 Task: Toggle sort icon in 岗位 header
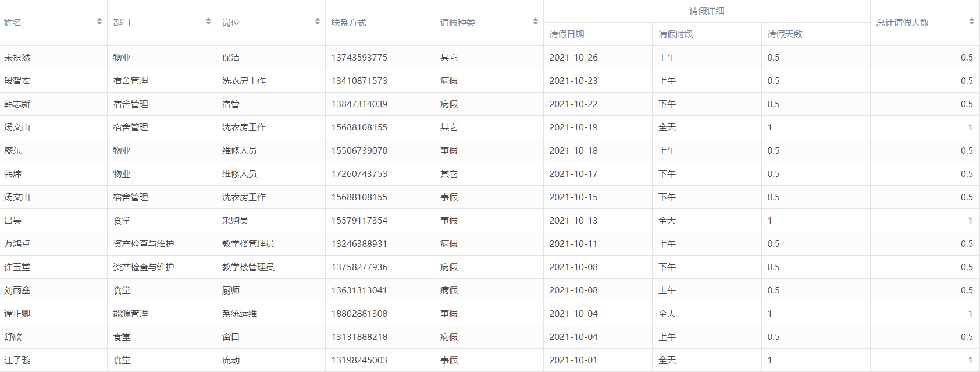(x=317, y=22)
